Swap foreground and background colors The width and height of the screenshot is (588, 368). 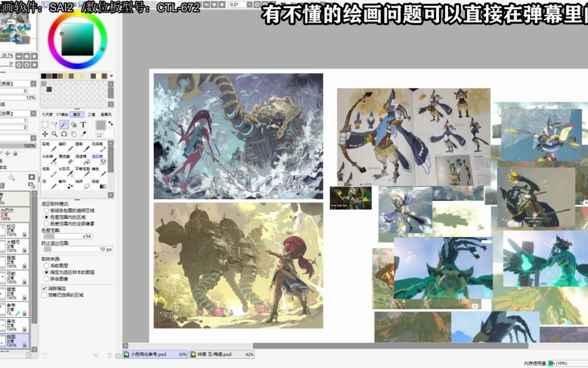coord(111,123)
